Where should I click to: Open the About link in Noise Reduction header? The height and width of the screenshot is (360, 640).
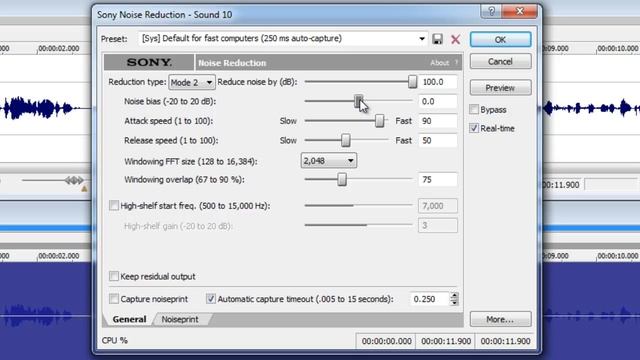(x=440, y=62)
